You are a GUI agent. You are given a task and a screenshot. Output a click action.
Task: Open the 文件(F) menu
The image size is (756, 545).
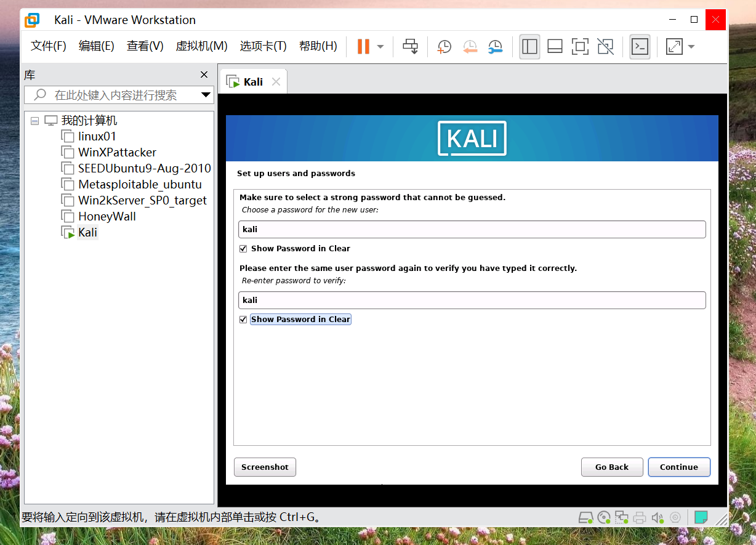48,46
